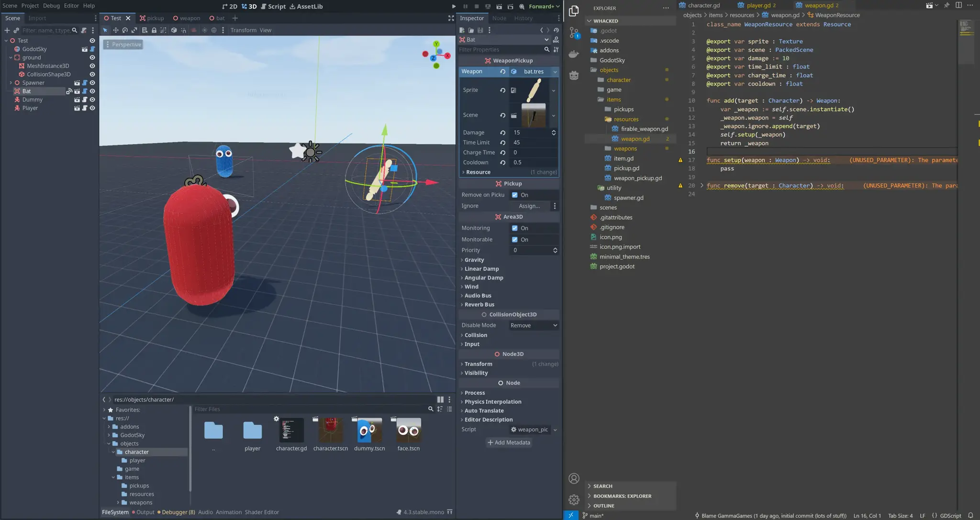Uncheck the Monitoring checkbox

(514, 228)
